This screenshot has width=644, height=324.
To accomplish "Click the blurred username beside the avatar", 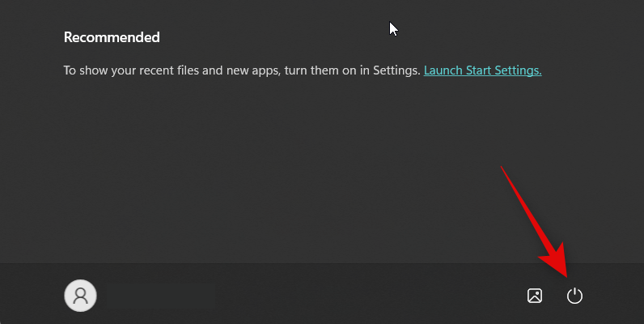I will point(146,296).
